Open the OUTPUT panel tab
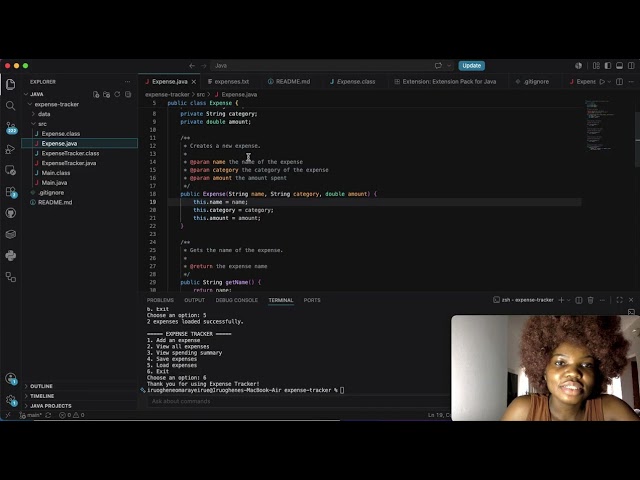This screenshot has height=480, width=640. point(194,300)
